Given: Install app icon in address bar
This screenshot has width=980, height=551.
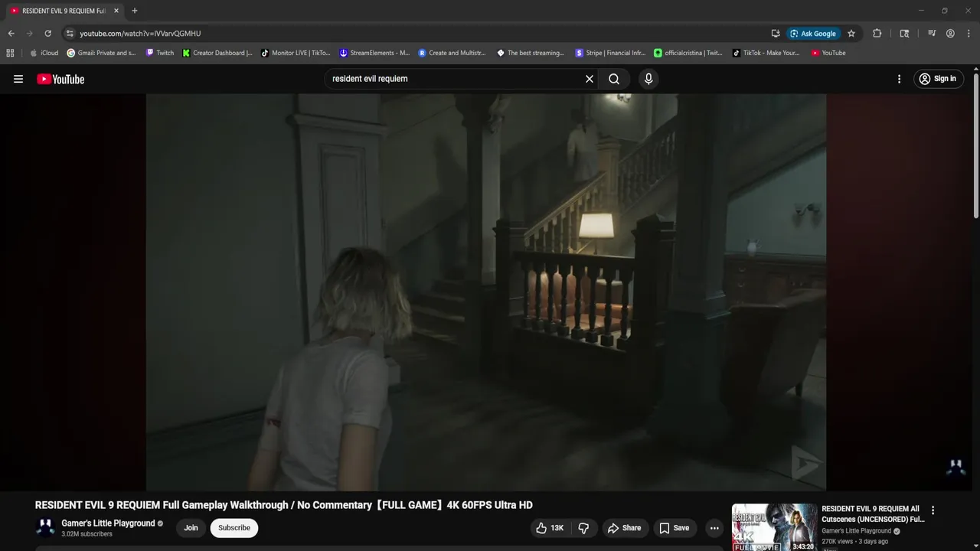Looking at the screenshot, I should click(x=776, y=34).
